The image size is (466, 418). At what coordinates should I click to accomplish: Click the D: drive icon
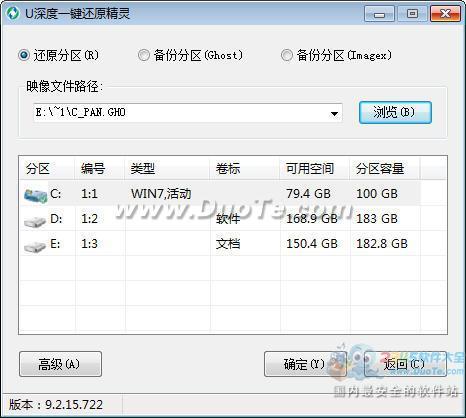click(35, 221)
